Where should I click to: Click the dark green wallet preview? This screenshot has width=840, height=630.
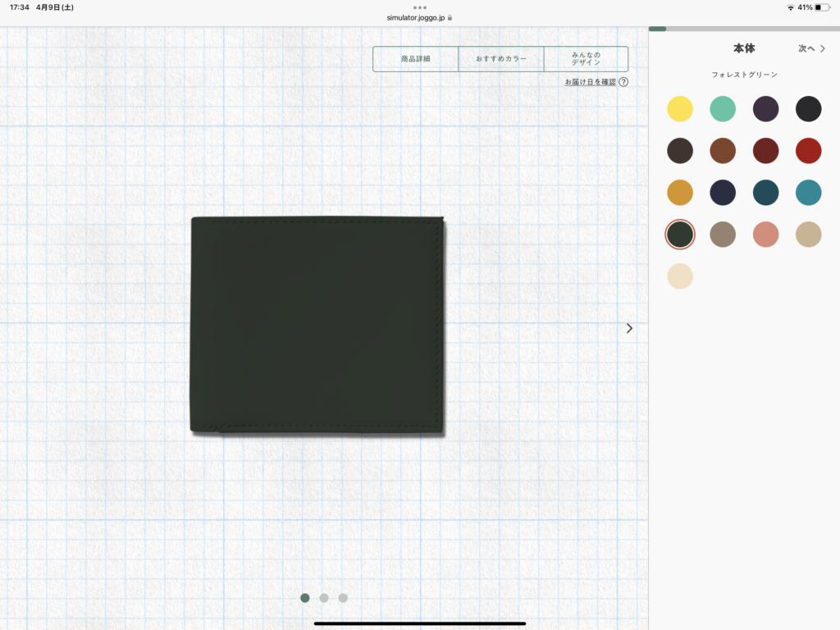click(x=317, y=325)
